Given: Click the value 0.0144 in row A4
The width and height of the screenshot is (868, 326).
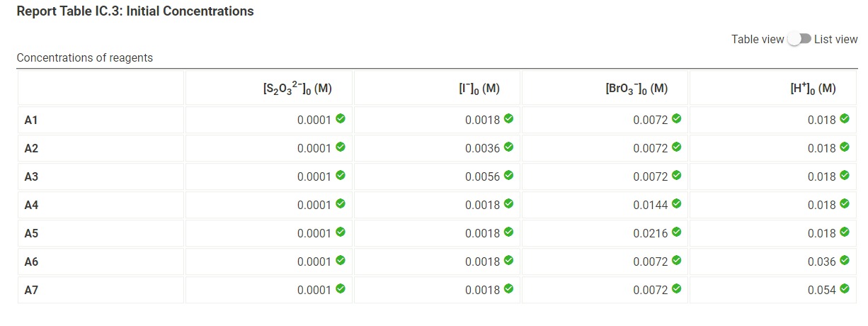Looking at the screenshot, I should (650, 206).
